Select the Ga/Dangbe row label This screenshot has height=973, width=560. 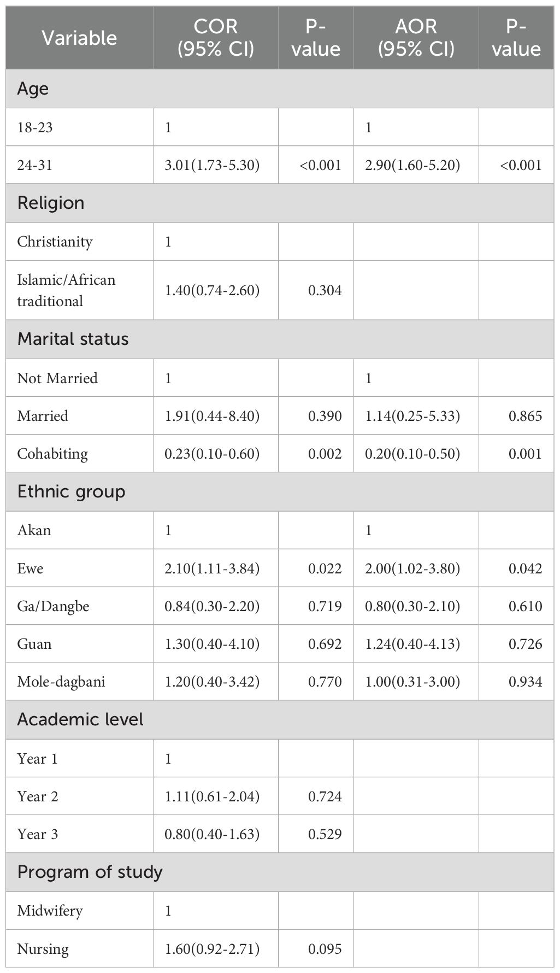click(x=53, y=606)
